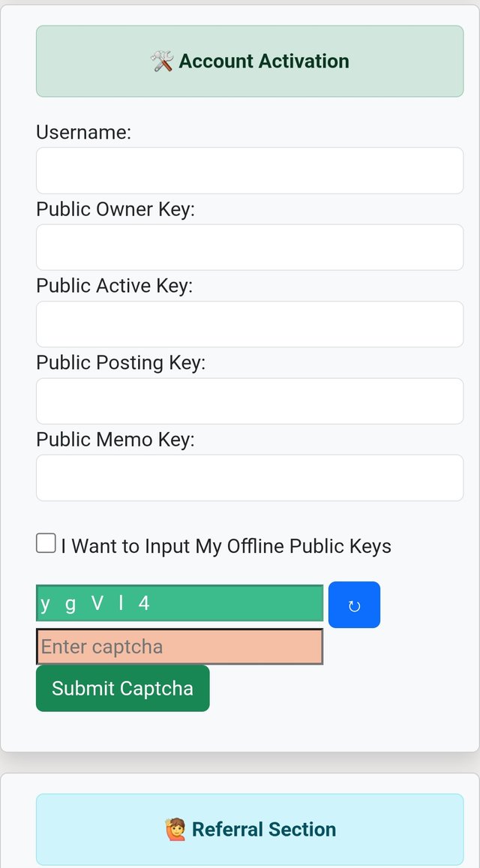Click the hammer and wrench icon

[162, 61]
